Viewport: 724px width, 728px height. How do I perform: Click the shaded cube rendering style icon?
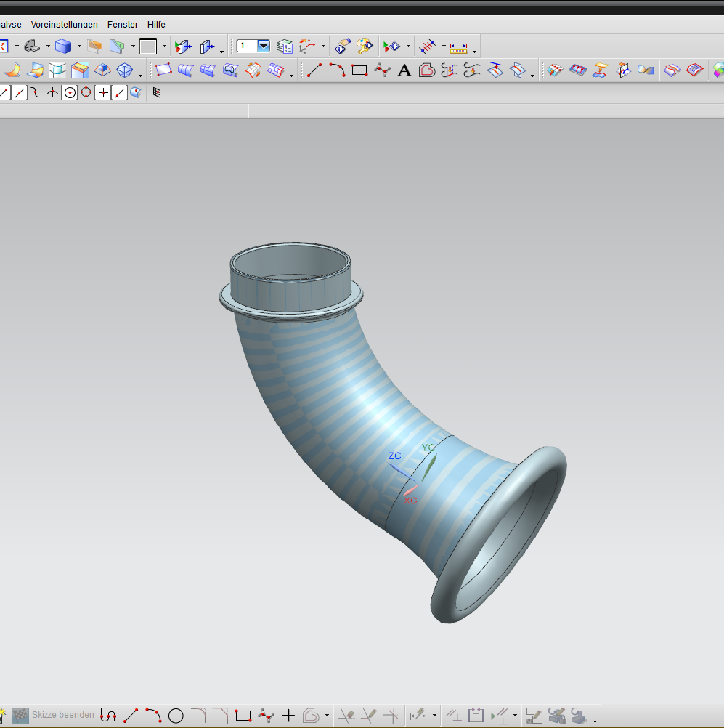click(64, 46)
